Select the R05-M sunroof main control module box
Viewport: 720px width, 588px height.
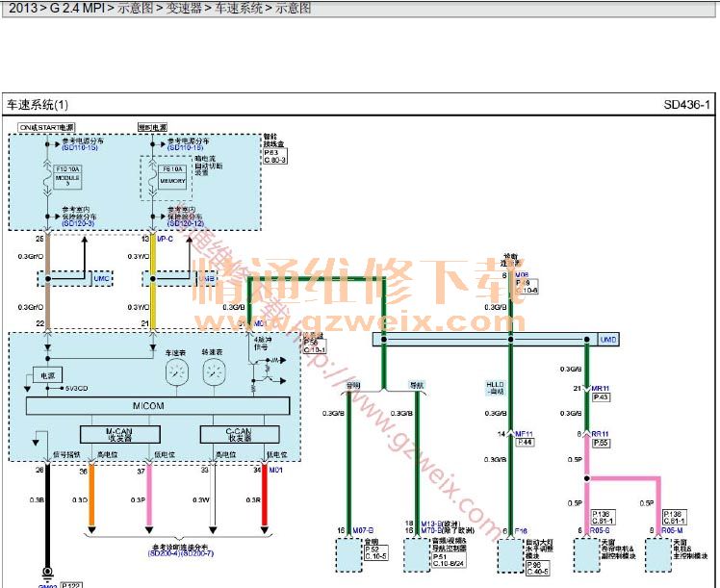pos(658,555)
